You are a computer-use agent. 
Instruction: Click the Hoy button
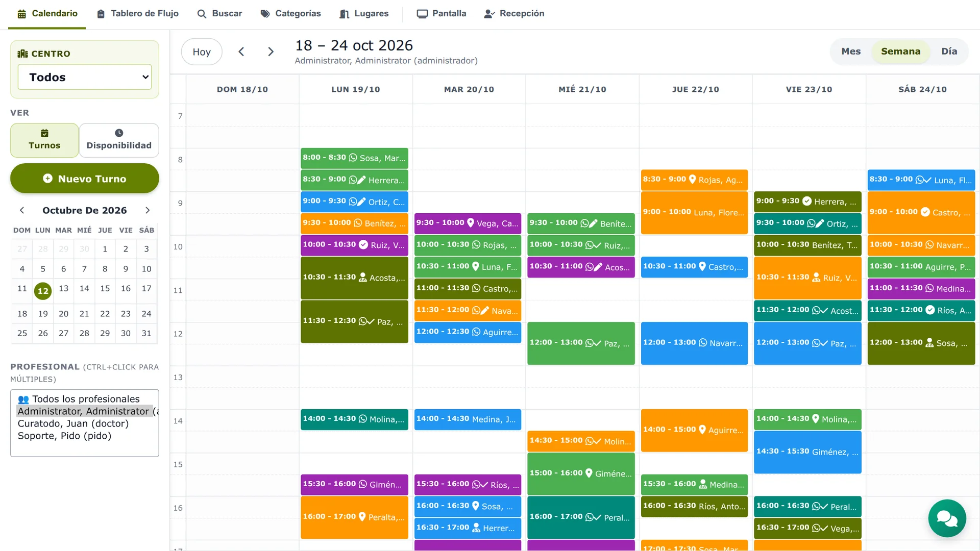coord(202,52)
